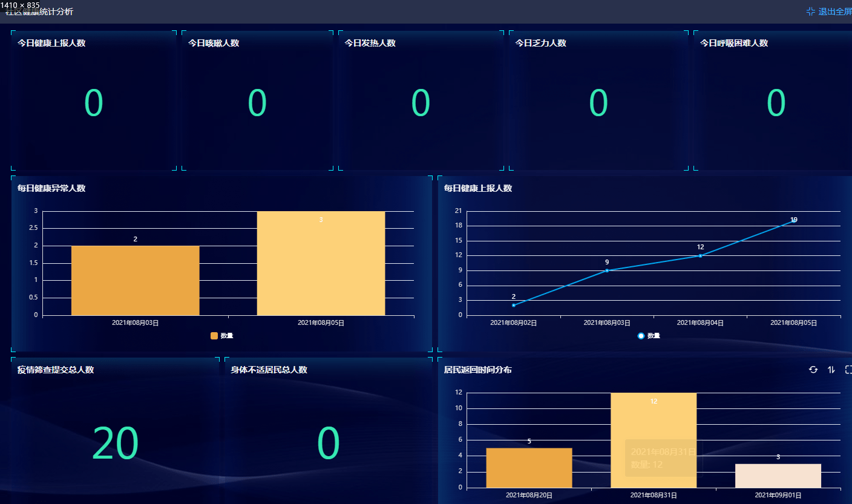Click axis label 2021年08月02日 in 每日健康上报人数
852x504 pixels.
click(x=514, y=323)
